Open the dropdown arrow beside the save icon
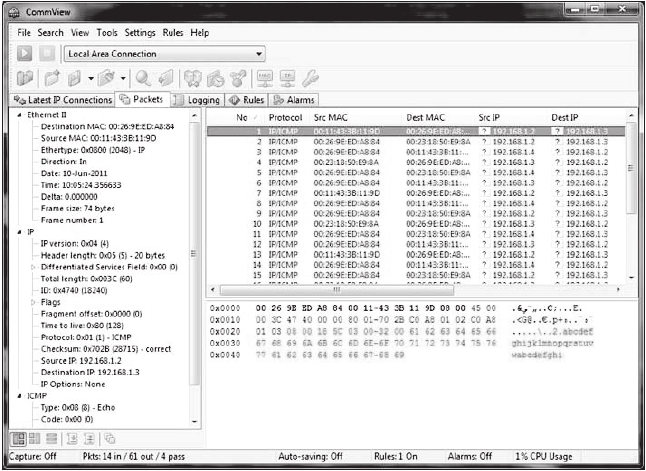This screenshot has width=646, height=471. pos(91,78)
